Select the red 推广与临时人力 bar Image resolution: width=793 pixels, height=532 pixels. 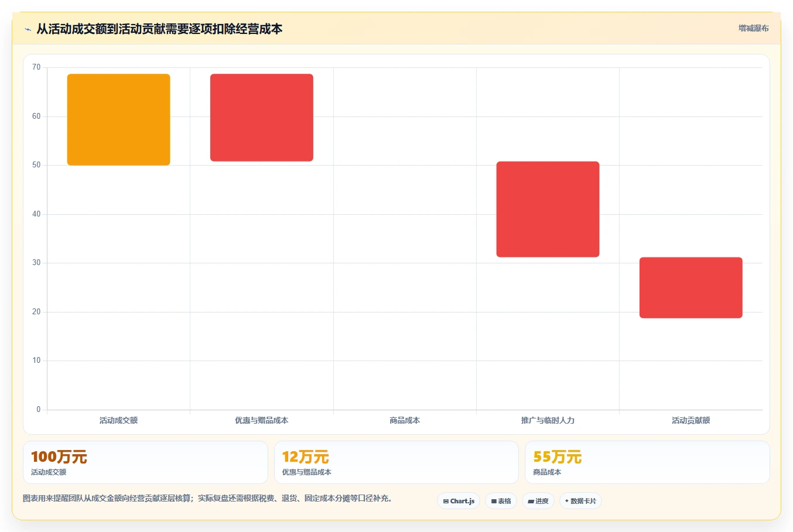(548, 210)
